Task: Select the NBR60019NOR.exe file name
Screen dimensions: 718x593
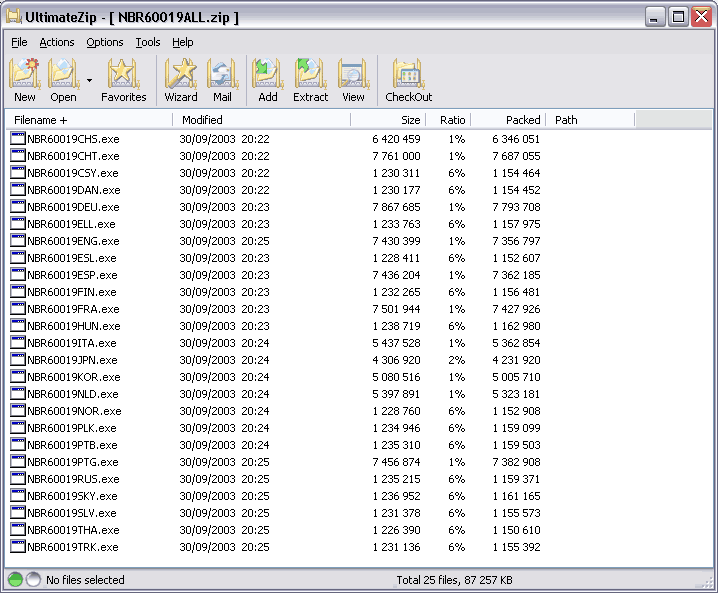Action: click(74, 411)
